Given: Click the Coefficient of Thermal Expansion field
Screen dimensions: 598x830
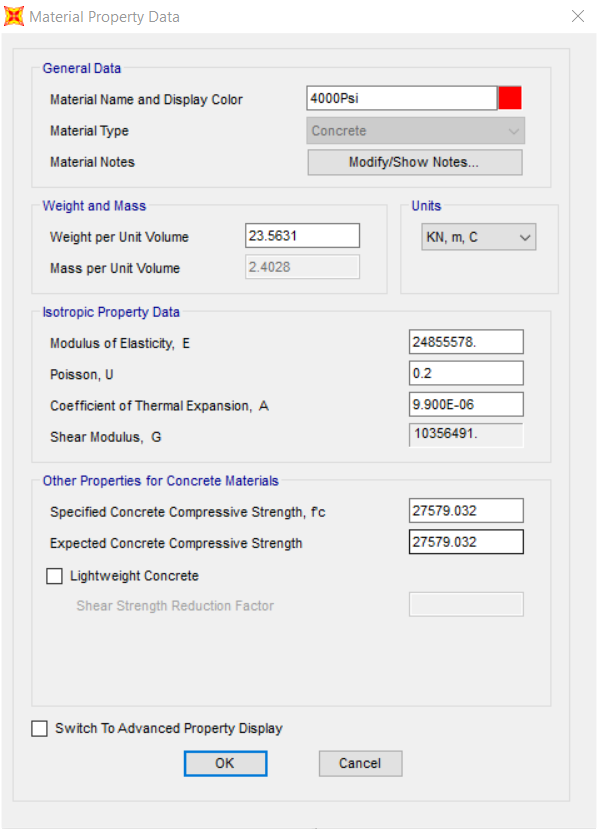Looking at the screenshot, I should tap(466, 404).
